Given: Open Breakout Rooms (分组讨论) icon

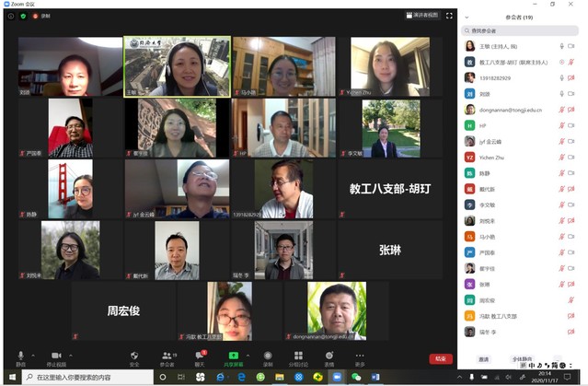Looking at the screenshot, I should point(299,355).
